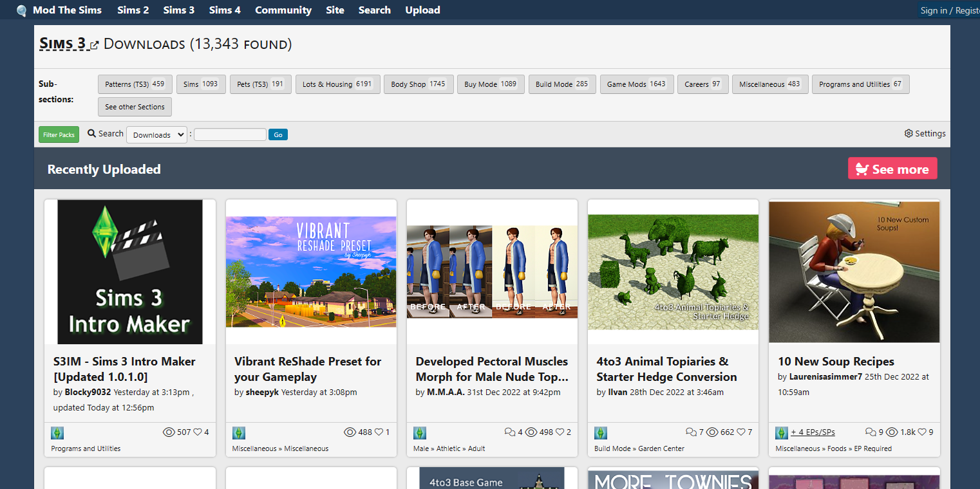The image size is (980, 489).
Task: Open the Sims 2 menu
Action: click(133, 10)
